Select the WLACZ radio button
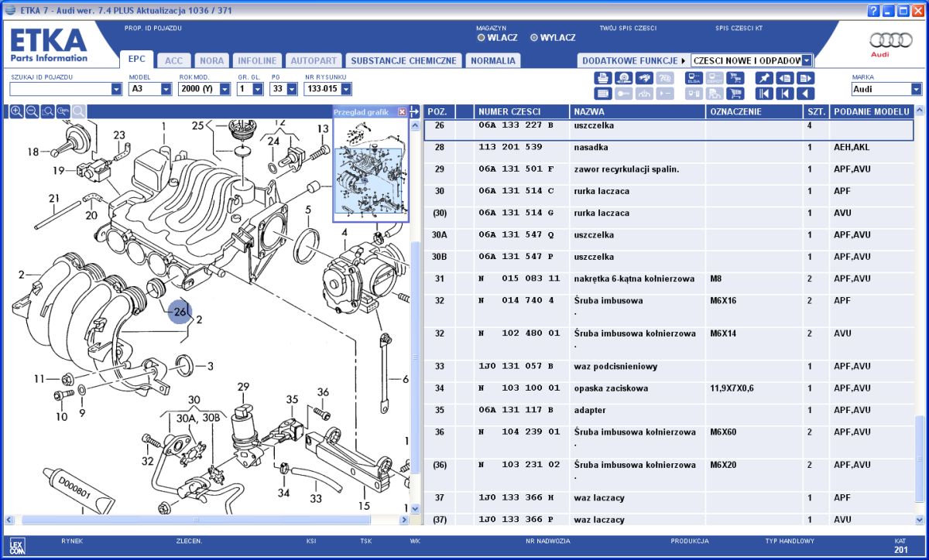The image size is (929, 560). (x=481, y=37)
